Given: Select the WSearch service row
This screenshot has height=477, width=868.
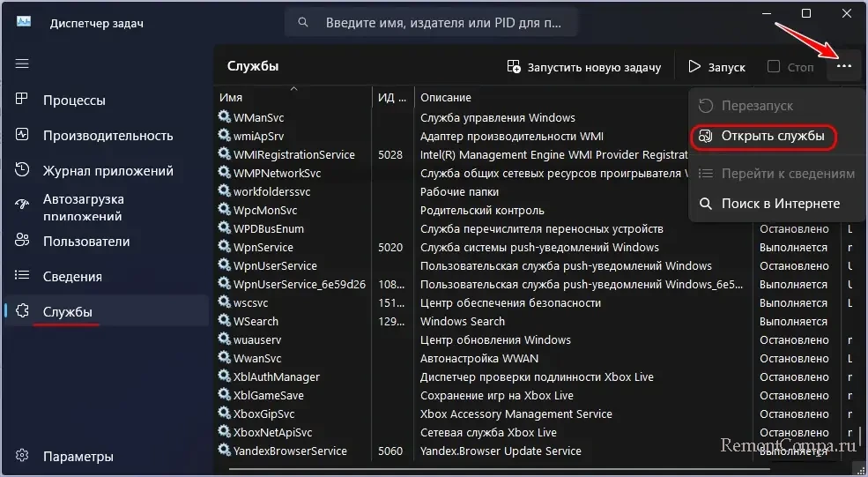Looking at the screenshot, I should click(x=257, y=322).
